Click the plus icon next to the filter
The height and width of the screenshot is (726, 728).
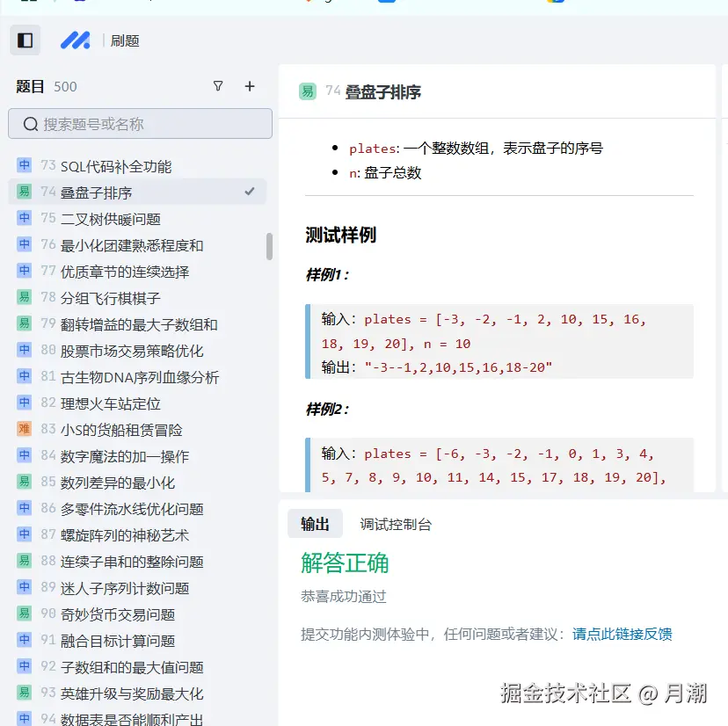pyautogui.click(x=250, y=86)
